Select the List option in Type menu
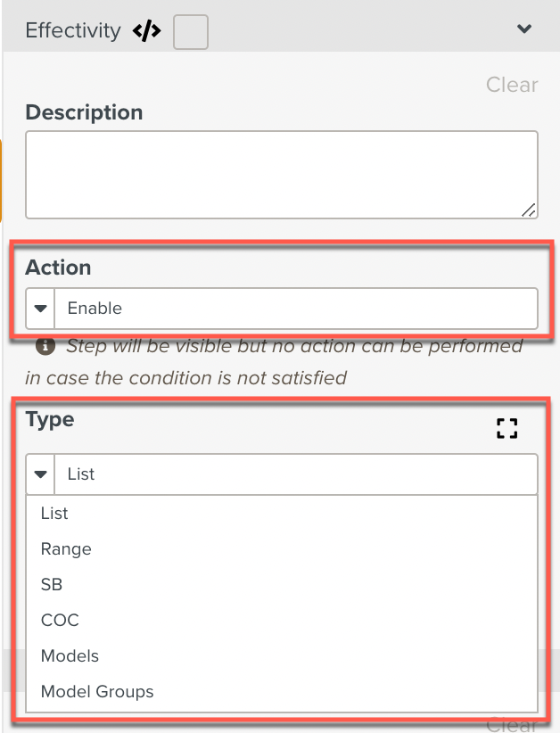 [54, 514]
